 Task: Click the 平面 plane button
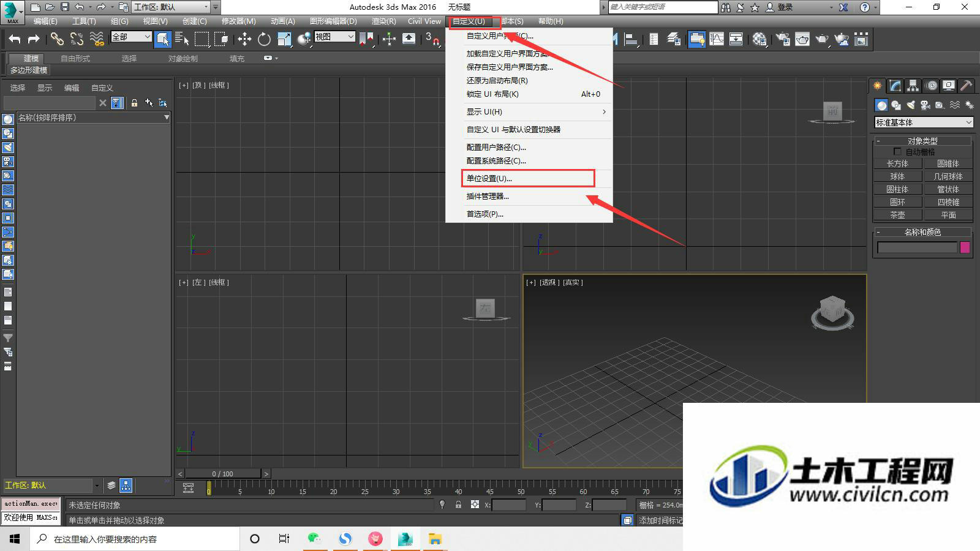click(x=948, y=215)
